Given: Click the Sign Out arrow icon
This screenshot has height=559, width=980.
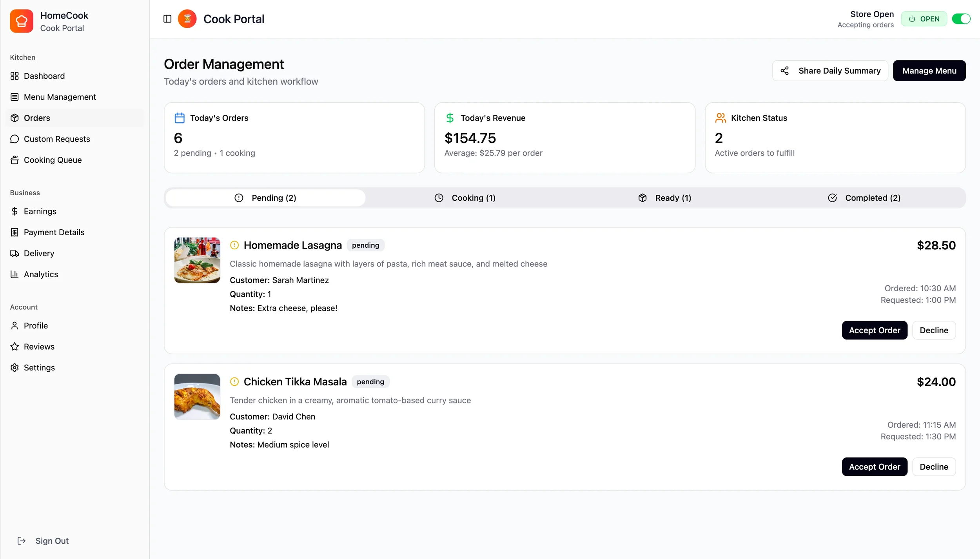Looking at the screenshot, I should click(22, 541).
